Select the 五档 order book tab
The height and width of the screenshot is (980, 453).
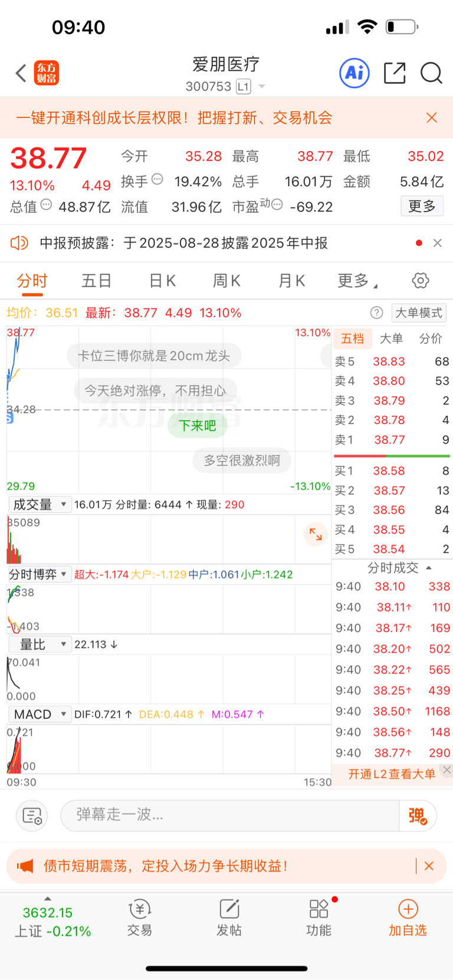click(353, 338)
